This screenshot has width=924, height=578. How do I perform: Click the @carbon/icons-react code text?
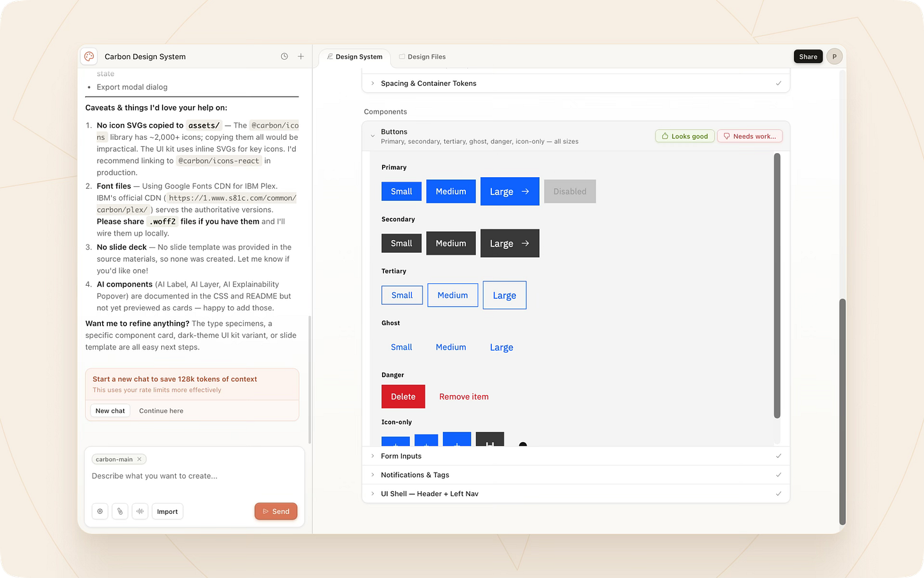click(x=219, y=161)
